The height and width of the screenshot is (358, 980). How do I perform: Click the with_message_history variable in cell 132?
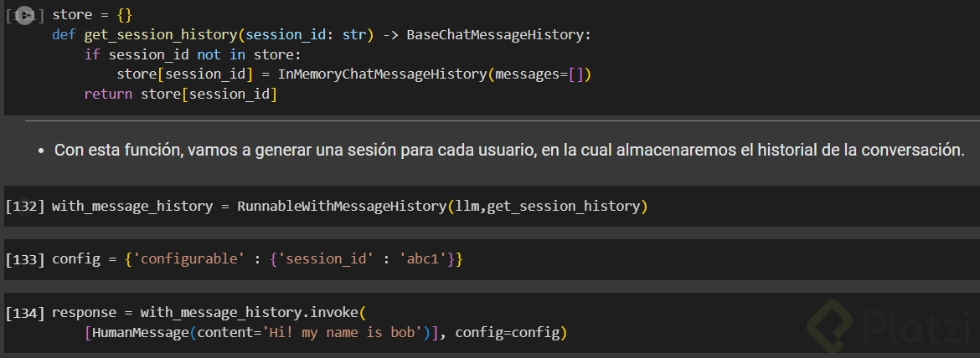click(132, 206)
